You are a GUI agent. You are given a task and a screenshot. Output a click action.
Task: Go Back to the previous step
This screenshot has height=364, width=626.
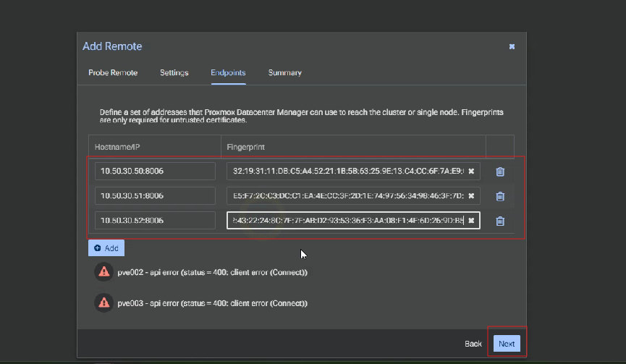coord(473,344)
